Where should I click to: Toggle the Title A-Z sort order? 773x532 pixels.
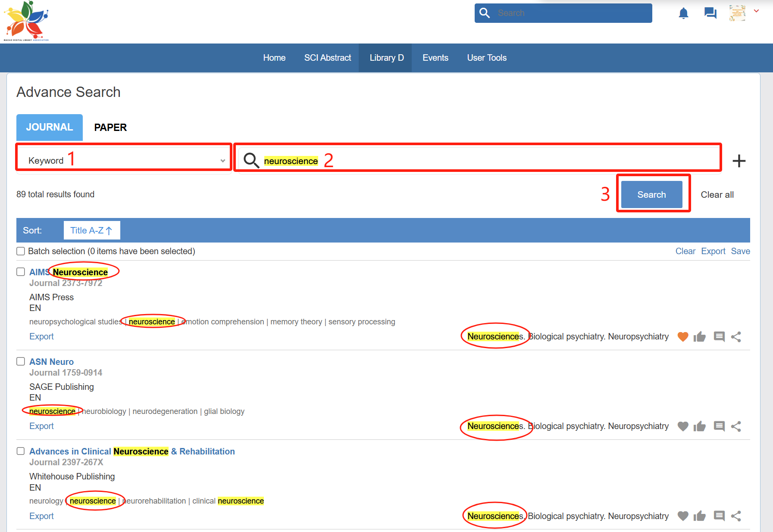[x=92, y=230]
